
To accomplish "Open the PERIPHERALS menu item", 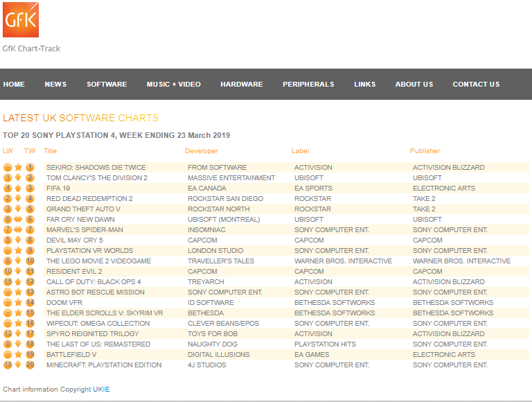I will (308, 84).
